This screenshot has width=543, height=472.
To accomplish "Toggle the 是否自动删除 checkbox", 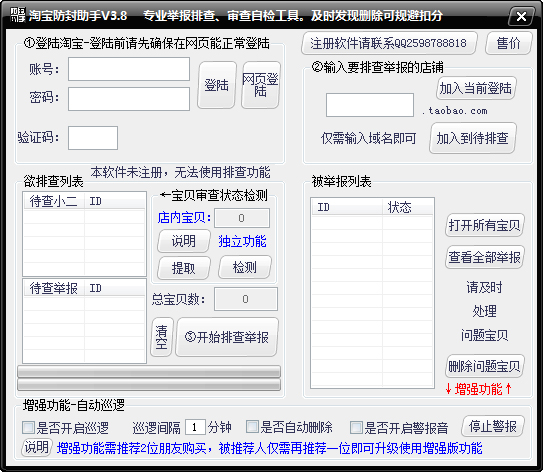I will 252,427.
